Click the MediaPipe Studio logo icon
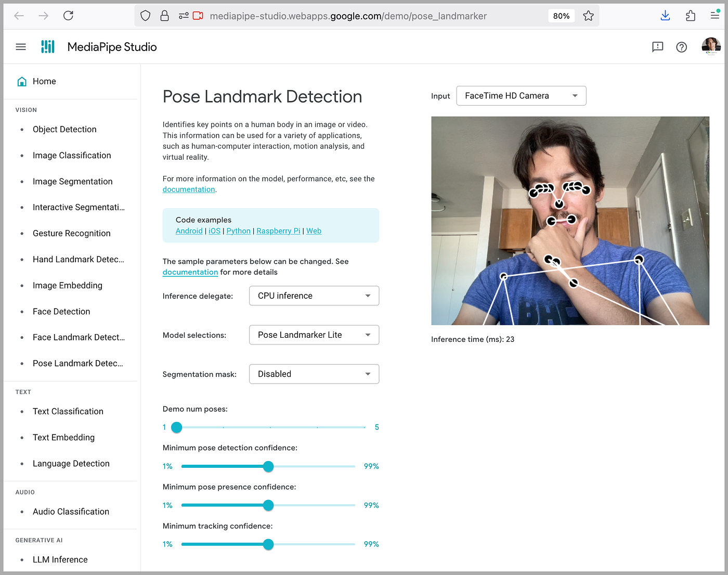Viewport: 728px width, 575px height. [47, 46]
